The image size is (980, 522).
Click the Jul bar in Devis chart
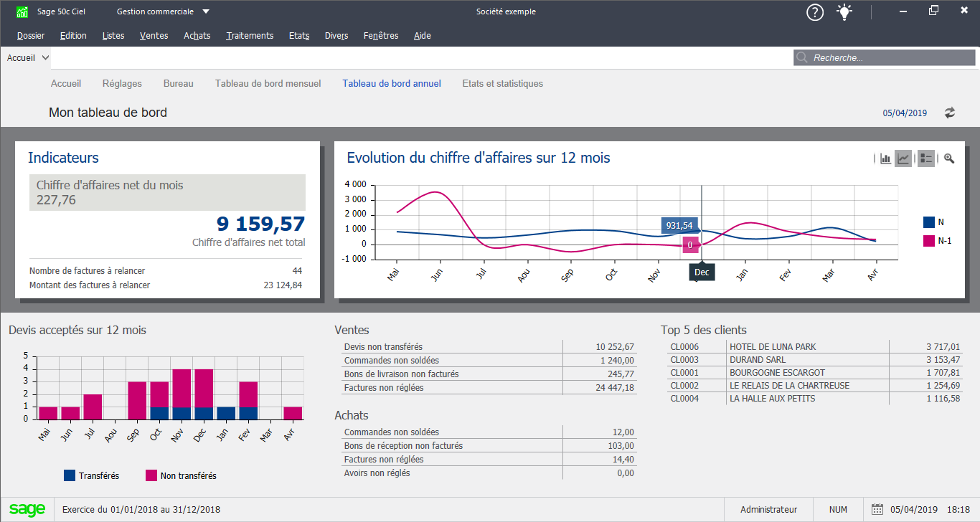point(93,407)
